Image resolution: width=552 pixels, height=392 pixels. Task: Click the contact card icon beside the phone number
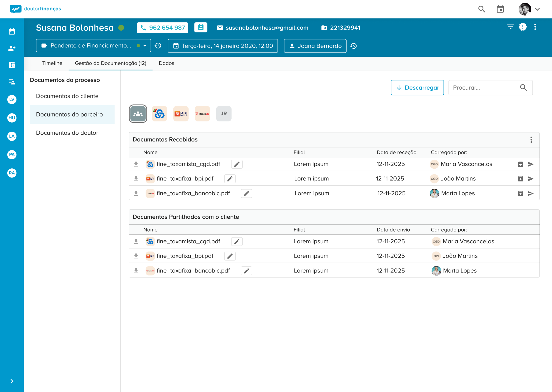pos(201,28)
